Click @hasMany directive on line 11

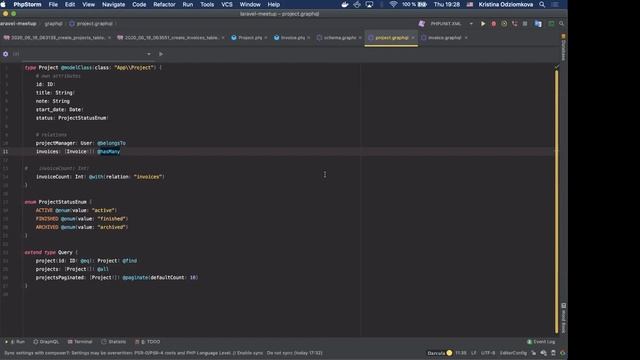pos(109,151)
